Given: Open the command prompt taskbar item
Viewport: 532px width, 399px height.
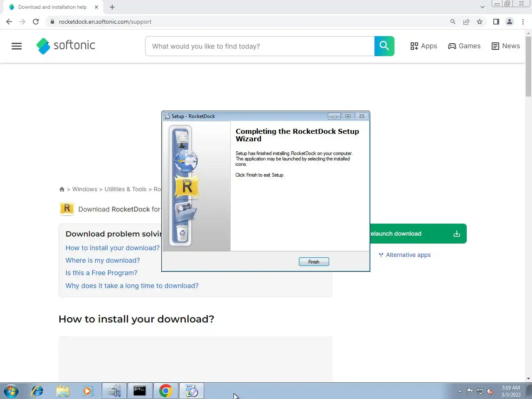Looking at the screenshot, I should 140,391.
